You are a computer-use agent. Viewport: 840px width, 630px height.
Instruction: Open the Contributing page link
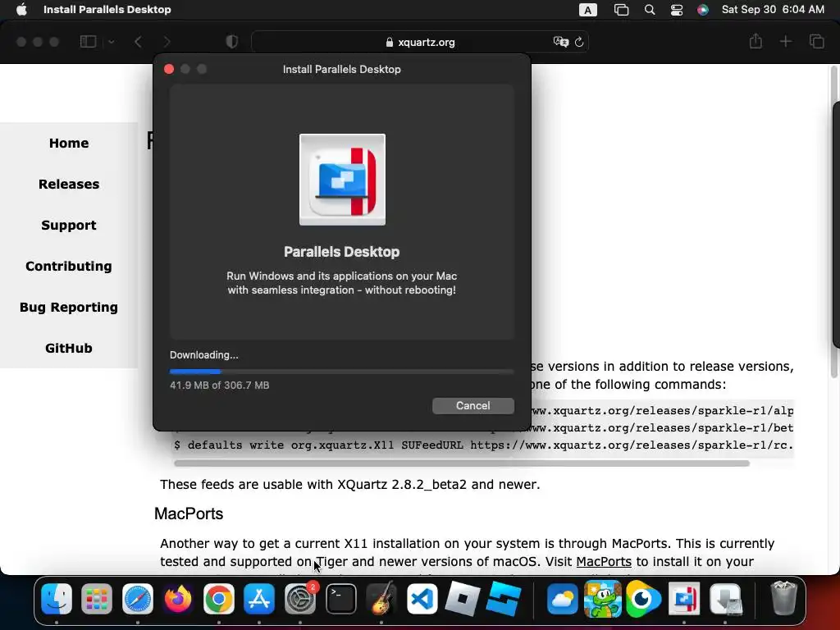[x=69, y=267]
